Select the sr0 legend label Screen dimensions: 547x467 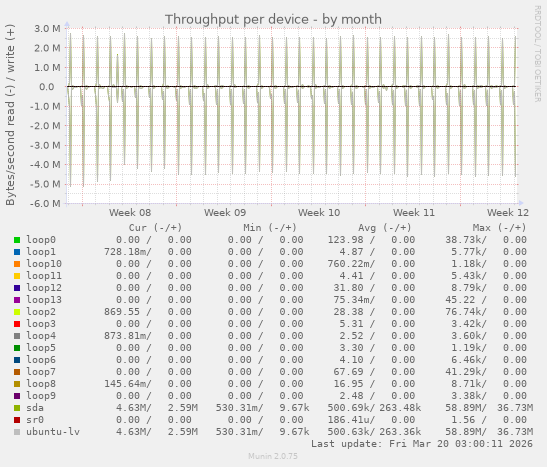pyautogui.click(x=35, y=420)
